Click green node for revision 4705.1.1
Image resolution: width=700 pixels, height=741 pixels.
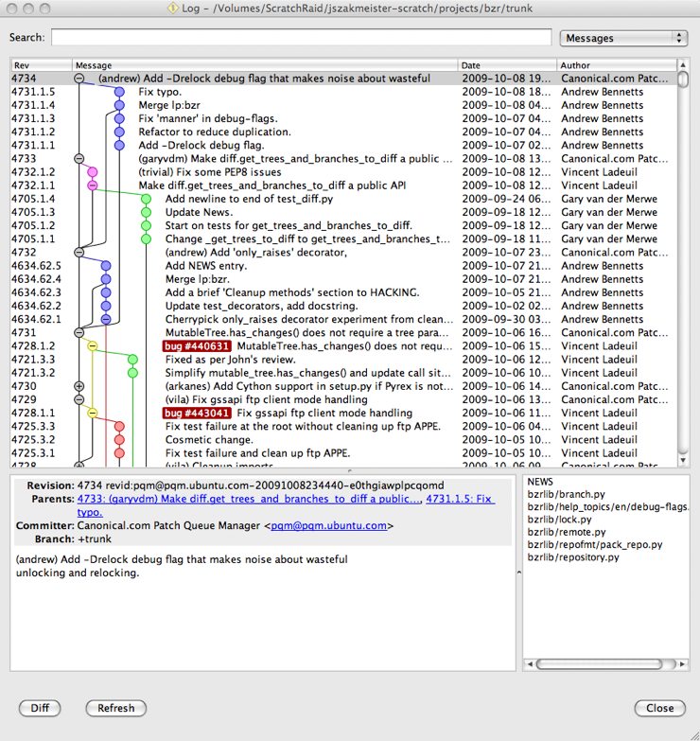[147, 239]
